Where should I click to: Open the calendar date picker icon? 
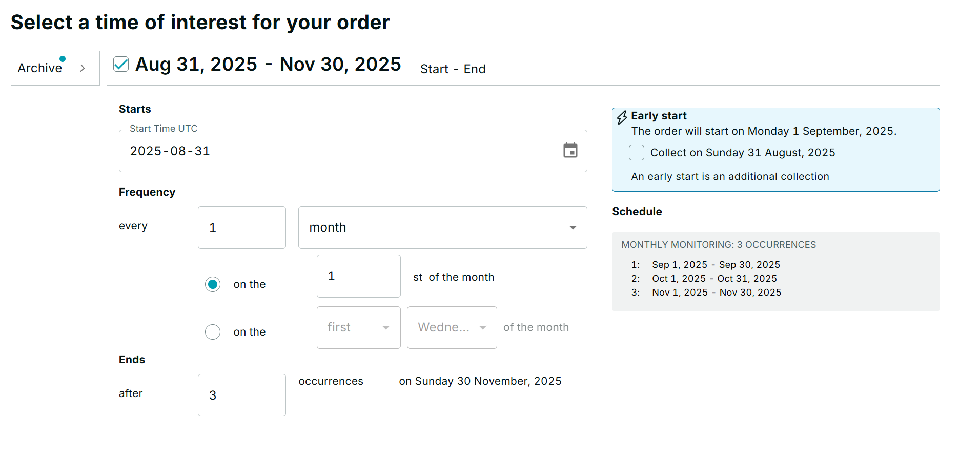click(570, 150)
